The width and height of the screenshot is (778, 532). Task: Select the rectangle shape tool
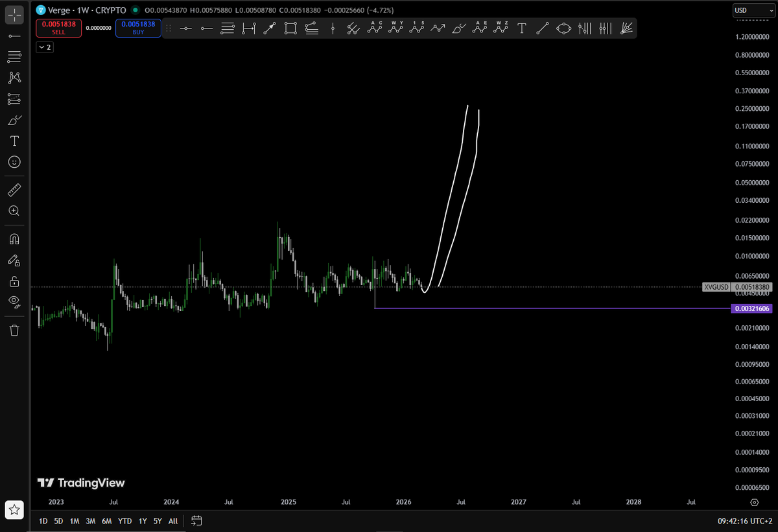coord(290,29)
